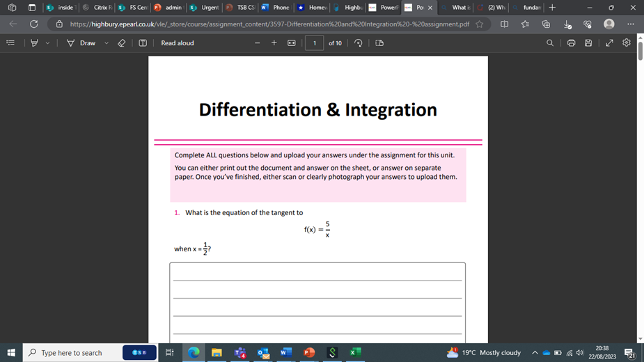Toggle browser split screen
The height and width of the screenshot is (362, 644).
point(504,24)
